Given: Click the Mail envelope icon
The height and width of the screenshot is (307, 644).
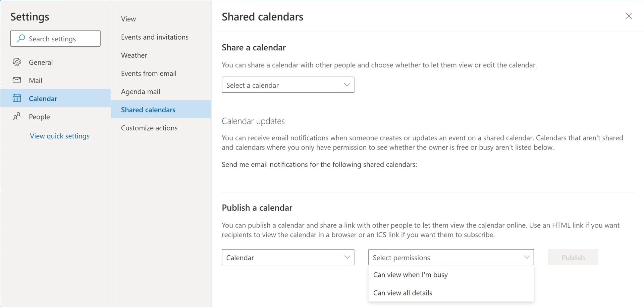Looking at the screenshot, I should click(x=17, y=80).
